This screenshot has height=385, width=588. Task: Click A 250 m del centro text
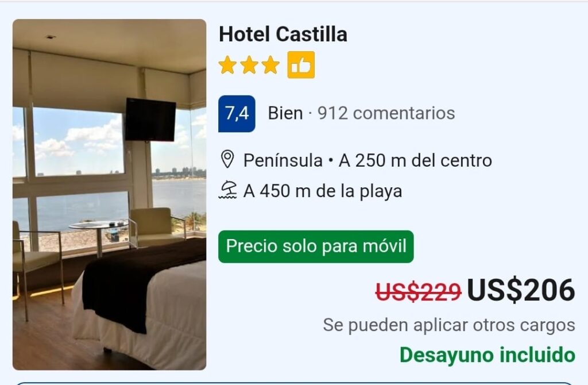416,160
